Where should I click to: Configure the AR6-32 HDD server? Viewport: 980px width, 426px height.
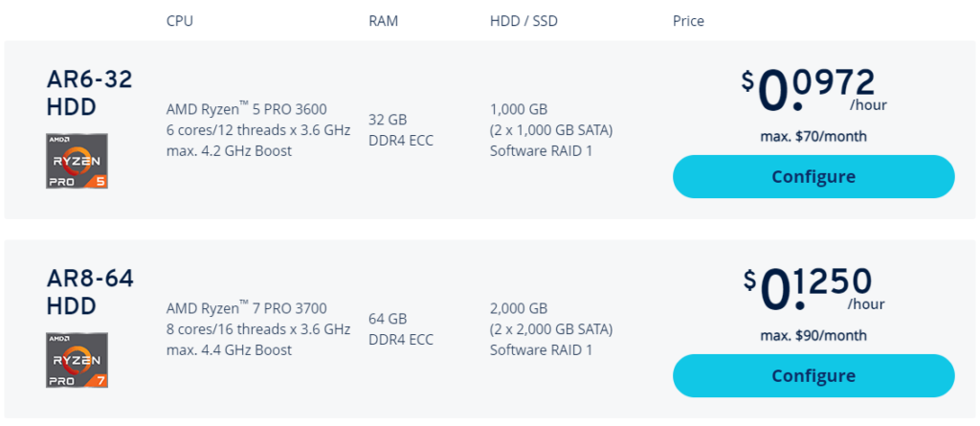[x=813, y=176]
